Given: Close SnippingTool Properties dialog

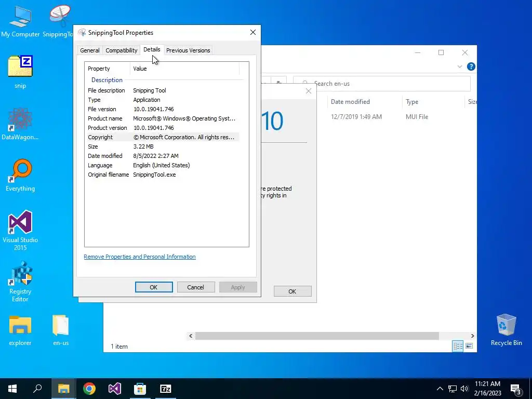Looking at the screenshot, I should click(x=253, y=32).
